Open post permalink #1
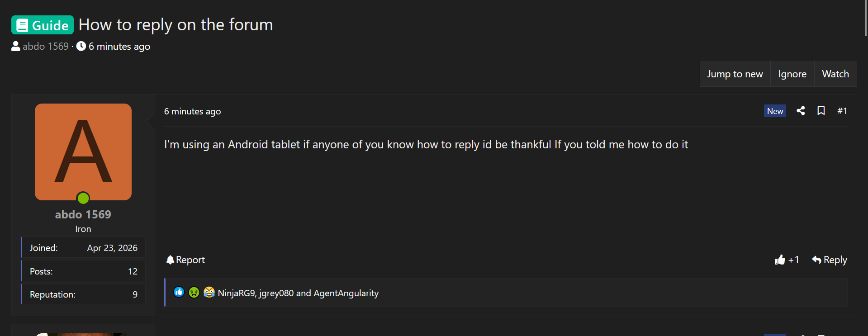The width and height of the screenshot is (868, 336). coord(842,111)
